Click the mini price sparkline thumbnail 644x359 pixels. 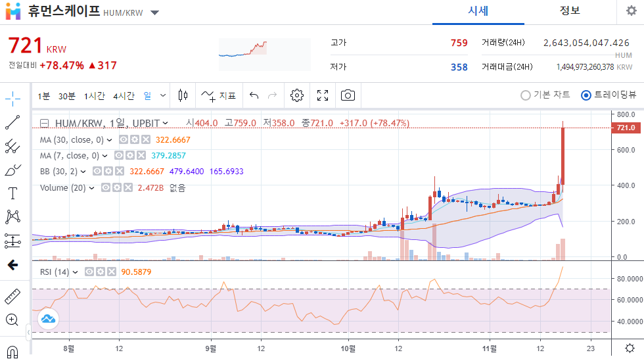tap(264, 54)
